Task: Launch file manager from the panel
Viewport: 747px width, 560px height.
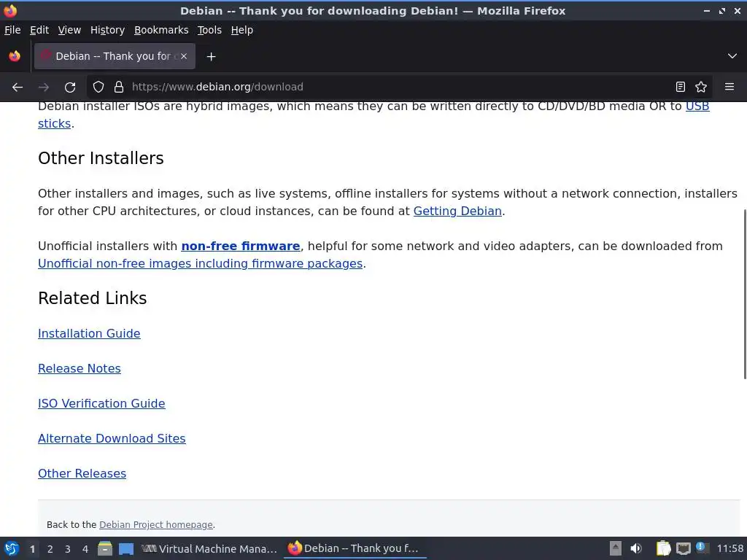Action: tap(105, 548)
